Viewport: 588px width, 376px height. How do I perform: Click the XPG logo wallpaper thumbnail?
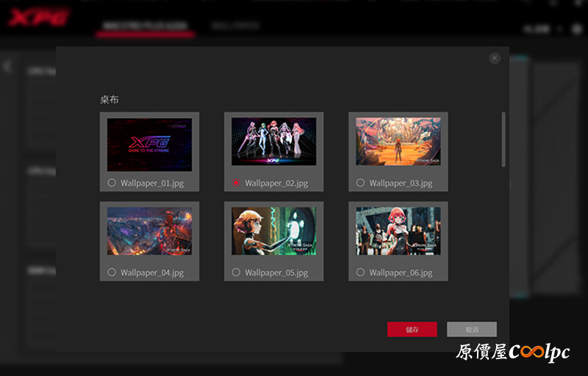click(149, 145)
